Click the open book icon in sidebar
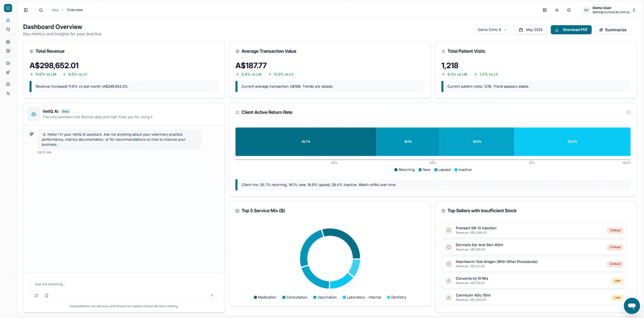The height and width of the screenshot is (318, 644). [8, 84]
